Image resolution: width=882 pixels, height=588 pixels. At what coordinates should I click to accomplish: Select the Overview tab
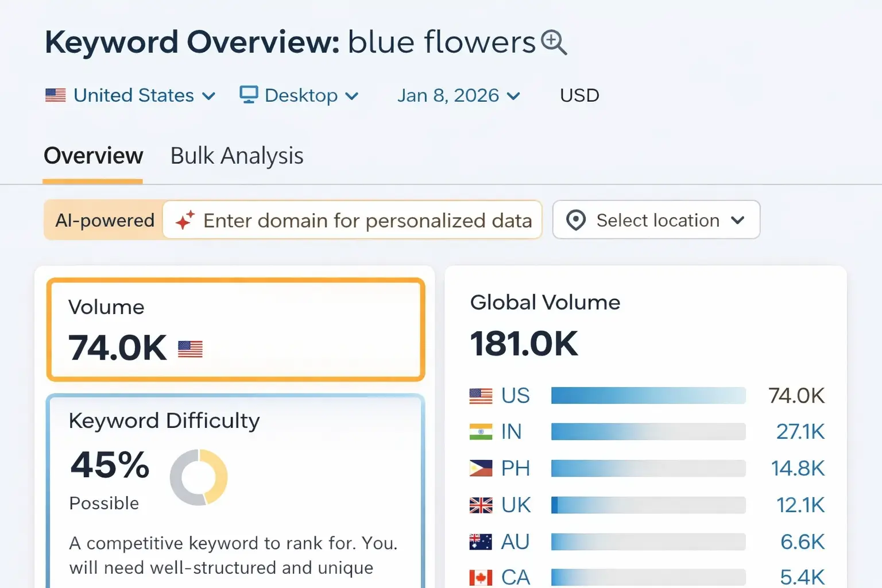coord(93,156)
